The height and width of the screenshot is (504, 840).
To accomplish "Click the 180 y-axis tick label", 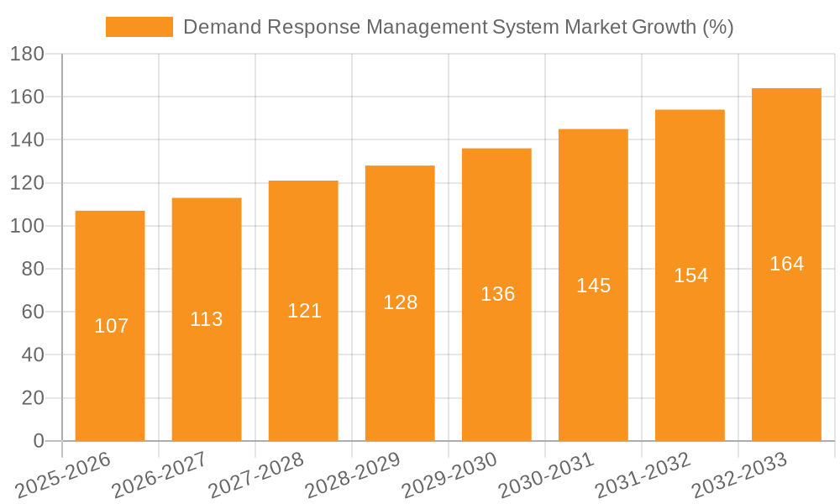I will [x=28, y=54].
